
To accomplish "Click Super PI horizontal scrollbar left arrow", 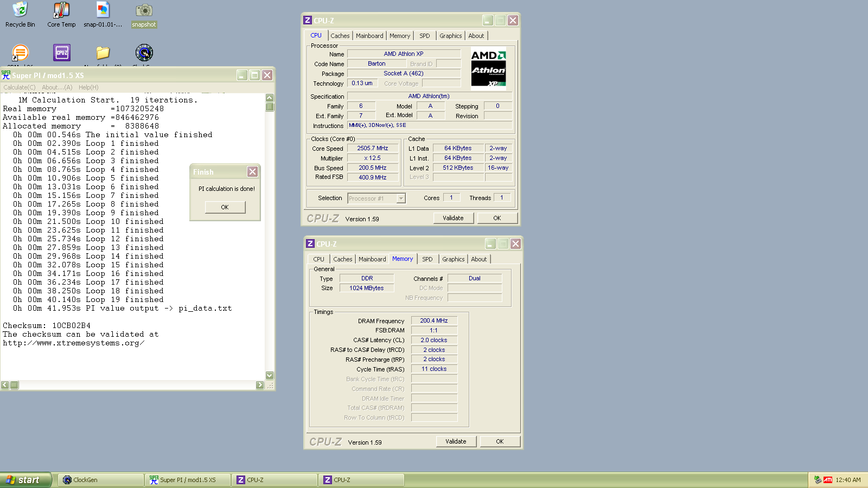I will click(5, 385).
